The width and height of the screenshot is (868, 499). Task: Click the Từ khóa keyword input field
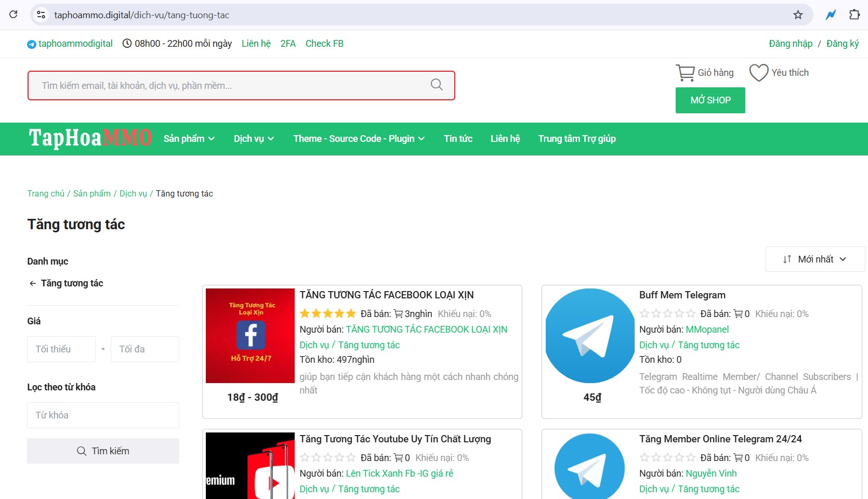pos(103,415)
